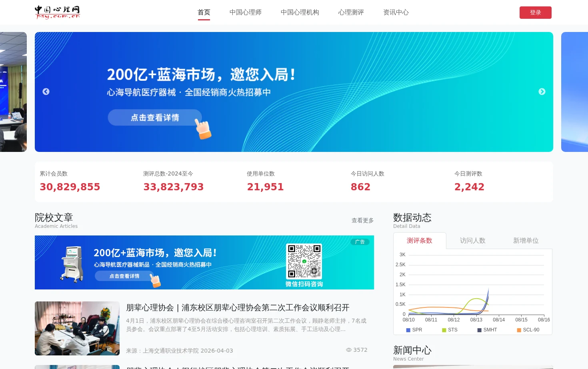Image resolution: width=588 pixels, height=369 pixels.
Task: Click 今日测评数 value 2,242
Action: [469, 187]
